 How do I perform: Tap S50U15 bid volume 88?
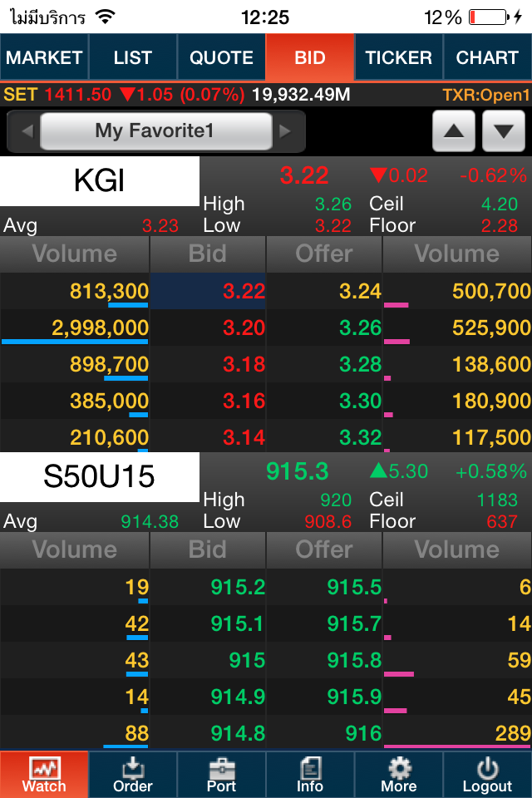tap(137, 733)
